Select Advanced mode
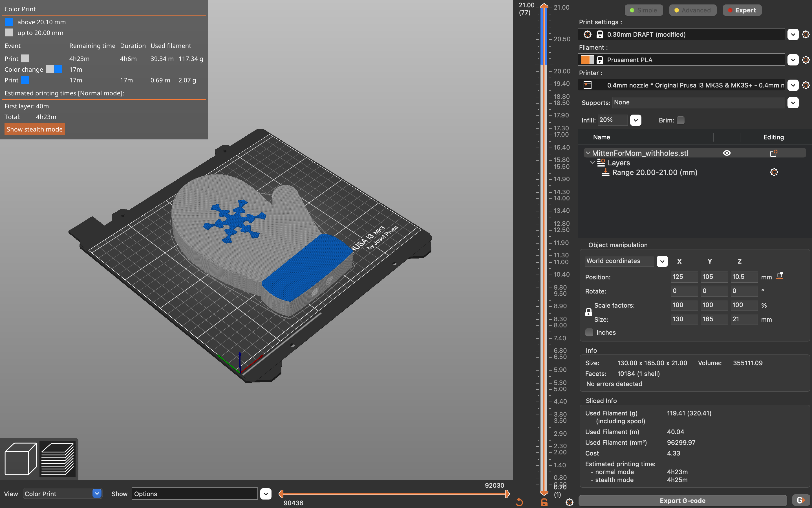This screenshot has width=812, height=508. 692,10
